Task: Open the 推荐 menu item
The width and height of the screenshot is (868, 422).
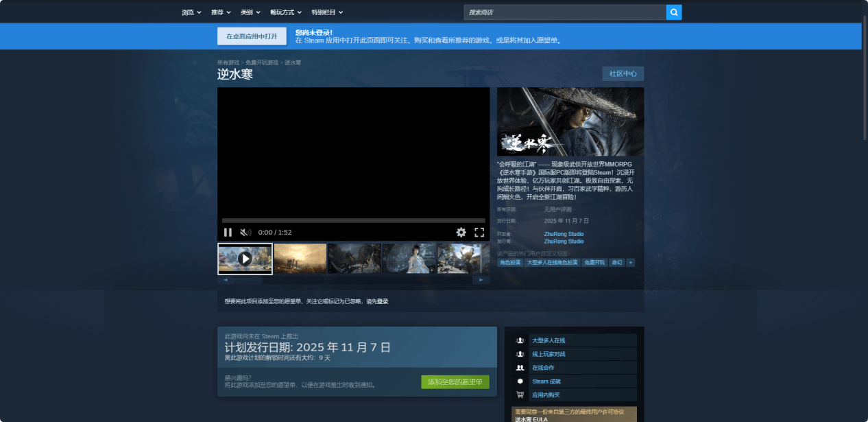Action: click(221, 12)
